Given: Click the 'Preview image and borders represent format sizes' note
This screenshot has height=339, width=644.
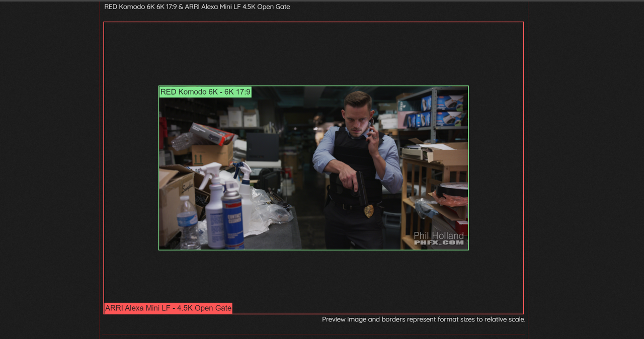Looking at the screenshot, I should coord(424,319).
